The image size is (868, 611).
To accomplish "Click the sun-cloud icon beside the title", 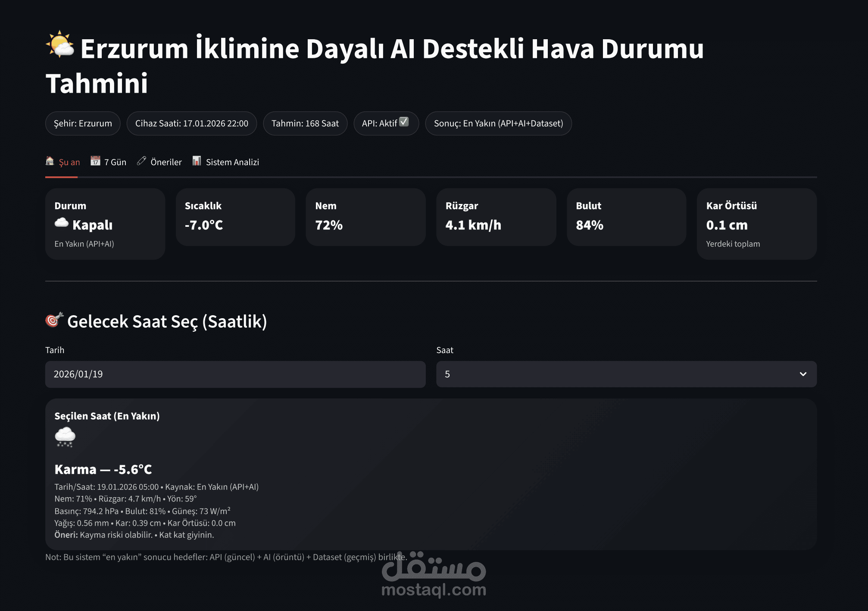I will [x=60, y=44].
